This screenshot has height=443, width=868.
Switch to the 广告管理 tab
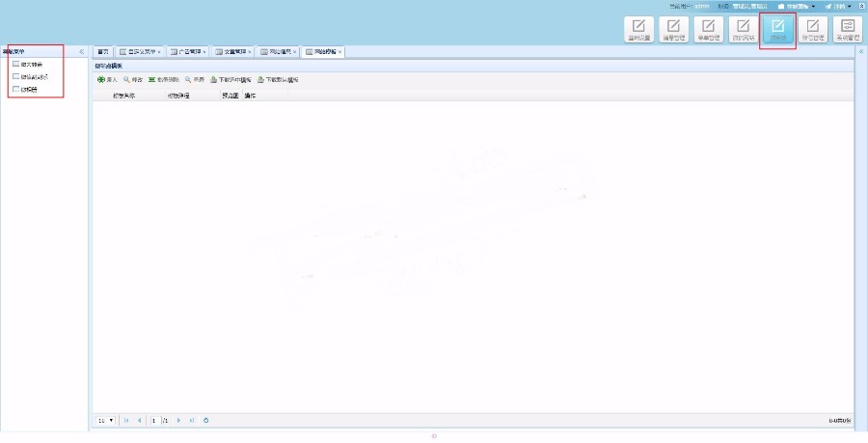pyautogui.click(x=188, y=51)
